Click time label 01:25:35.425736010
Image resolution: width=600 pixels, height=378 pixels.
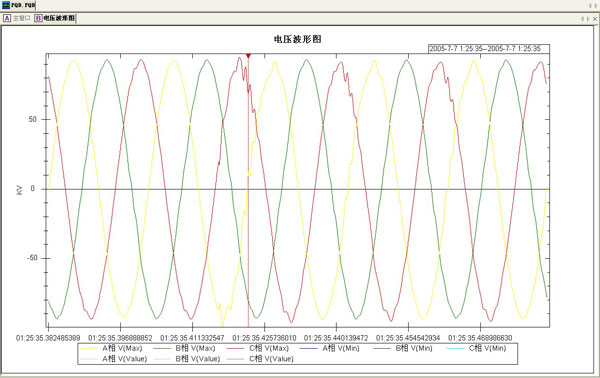pos(264,338)
